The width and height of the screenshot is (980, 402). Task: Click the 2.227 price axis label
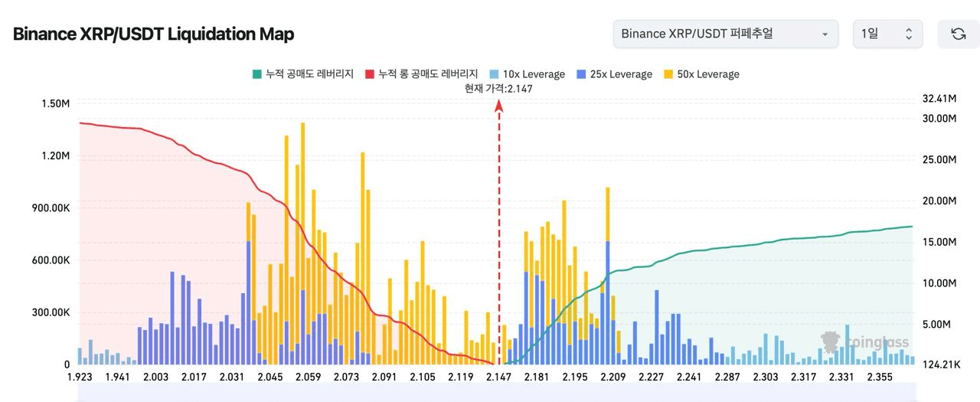pyautogui.click(x=652, y=377)
